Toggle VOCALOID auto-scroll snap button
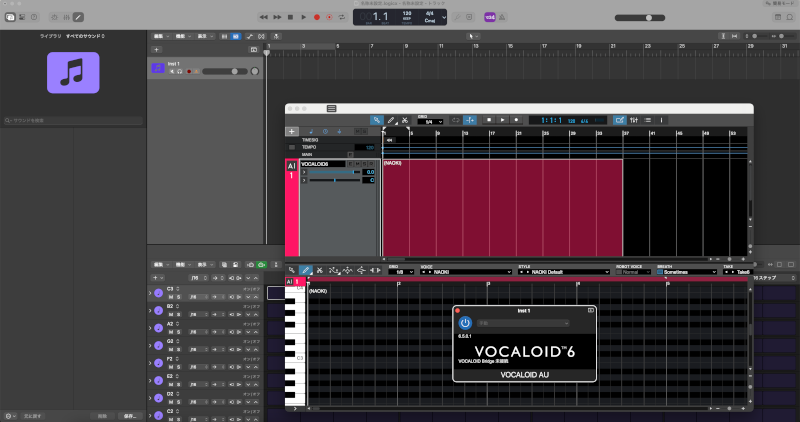Image resolution: width=800 pixels, height=422 pixels. (470, 120)
